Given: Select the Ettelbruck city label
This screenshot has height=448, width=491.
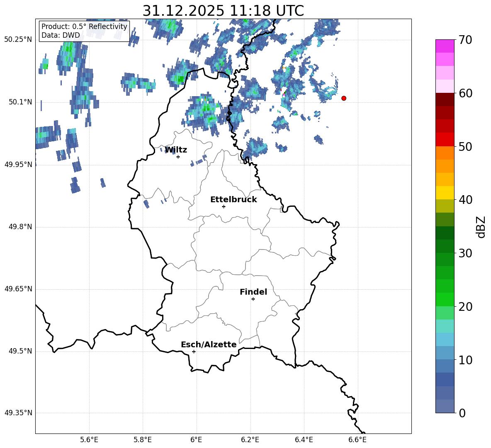Looking at the screenshot, I should coord(233,200).
